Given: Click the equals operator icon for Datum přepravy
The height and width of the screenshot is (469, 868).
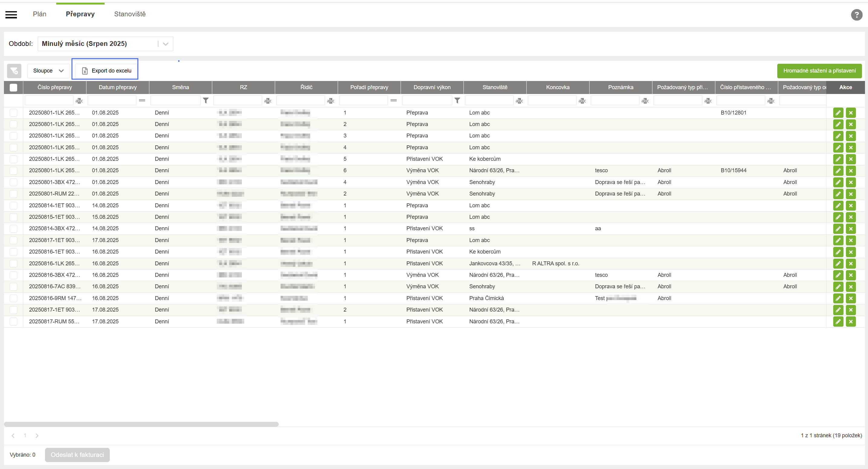Looking at the screenshot, I should (x=142, y=100).
